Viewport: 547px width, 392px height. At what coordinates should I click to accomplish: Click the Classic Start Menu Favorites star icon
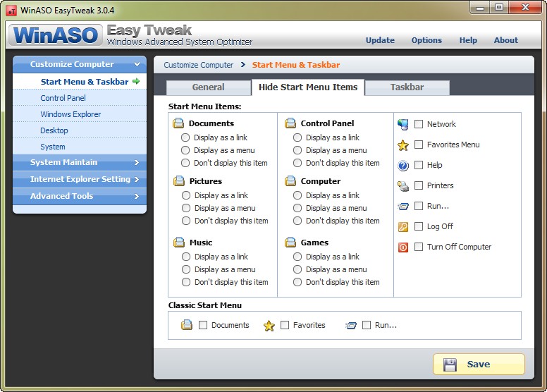pos(269,326)
